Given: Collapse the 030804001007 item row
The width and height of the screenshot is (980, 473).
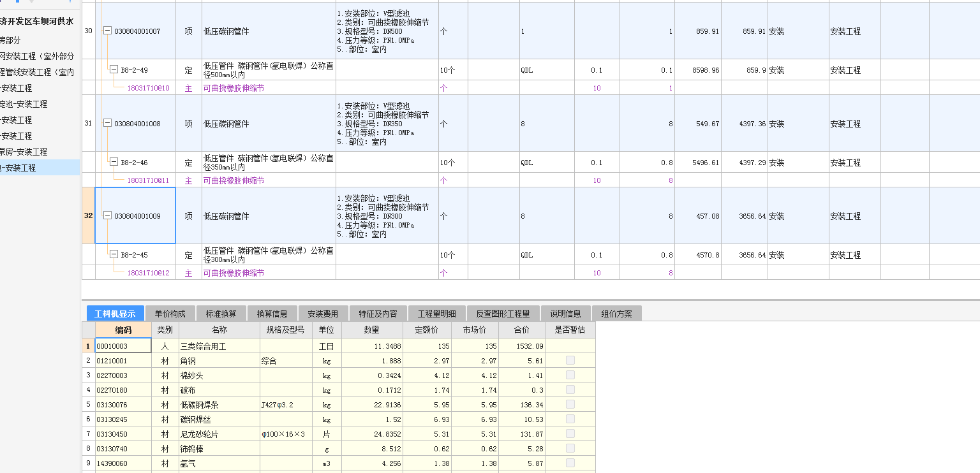Looking at the screenshot, I should coord(107,31).
